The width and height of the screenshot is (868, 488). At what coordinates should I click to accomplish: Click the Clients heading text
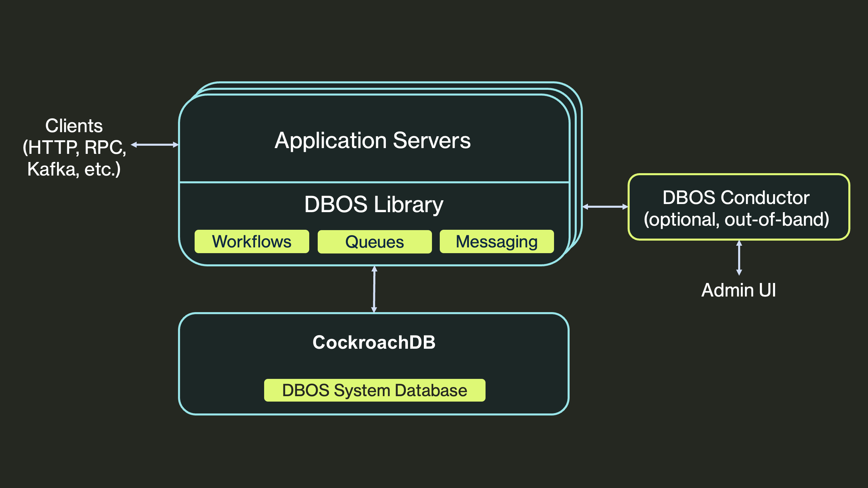[74, 126]
